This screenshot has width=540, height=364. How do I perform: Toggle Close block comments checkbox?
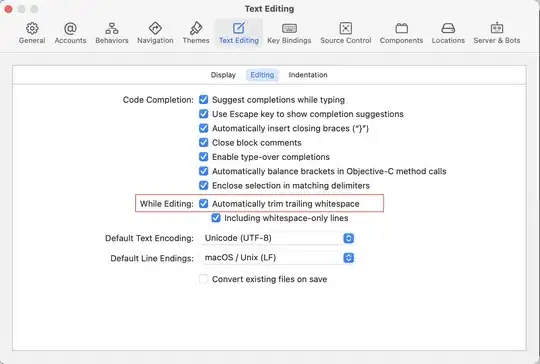click(x=204, y=143)
